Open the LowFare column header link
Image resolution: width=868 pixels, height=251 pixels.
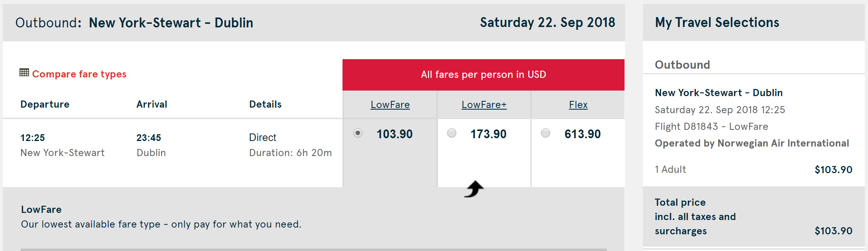click(x=390, y=105)
